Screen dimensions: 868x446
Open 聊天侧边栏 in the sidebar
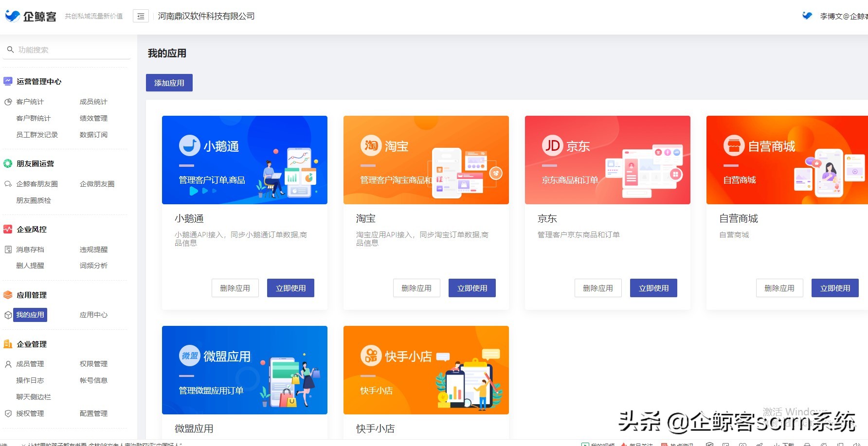(x=33, y=397)
